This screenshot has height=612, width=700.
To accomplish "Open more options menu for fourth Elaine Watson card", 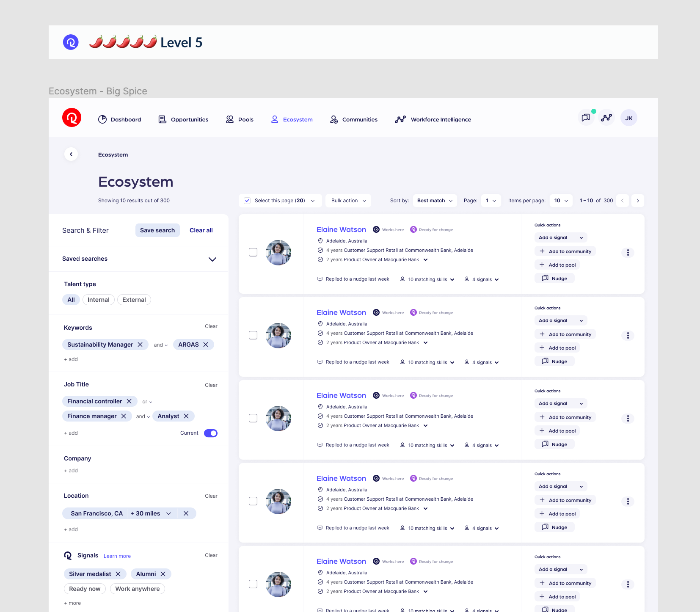I will [x=628, y=501].
